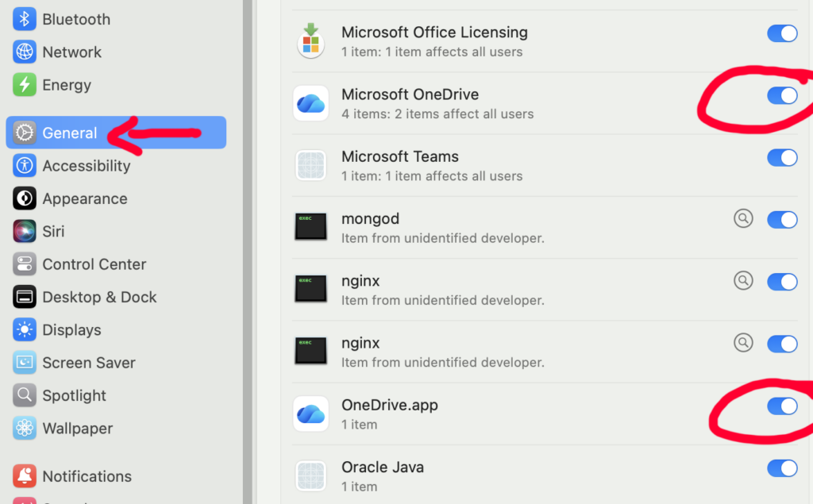Select the Oracle Java list row
813x504 pixels.
point(516,475)
